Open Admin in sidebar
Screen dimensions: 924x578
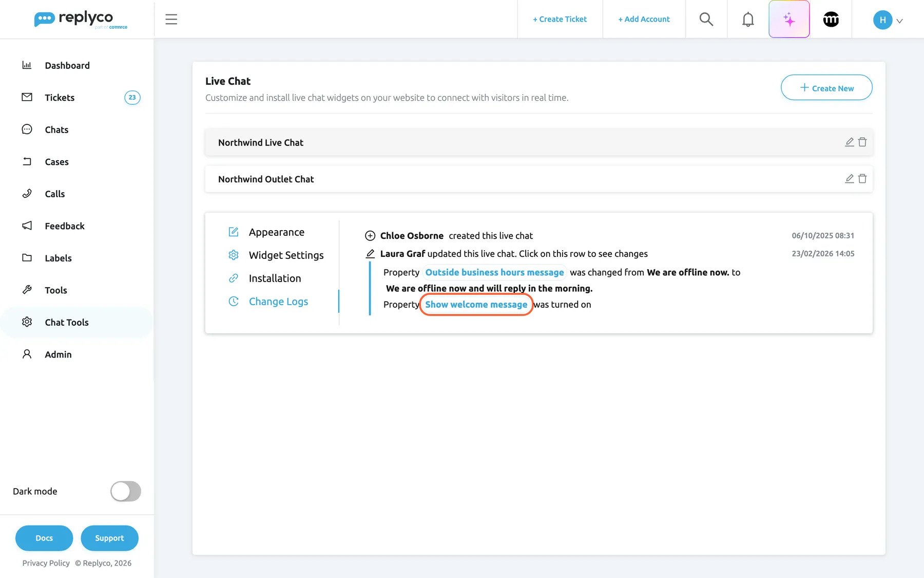[x=77, y=355]
